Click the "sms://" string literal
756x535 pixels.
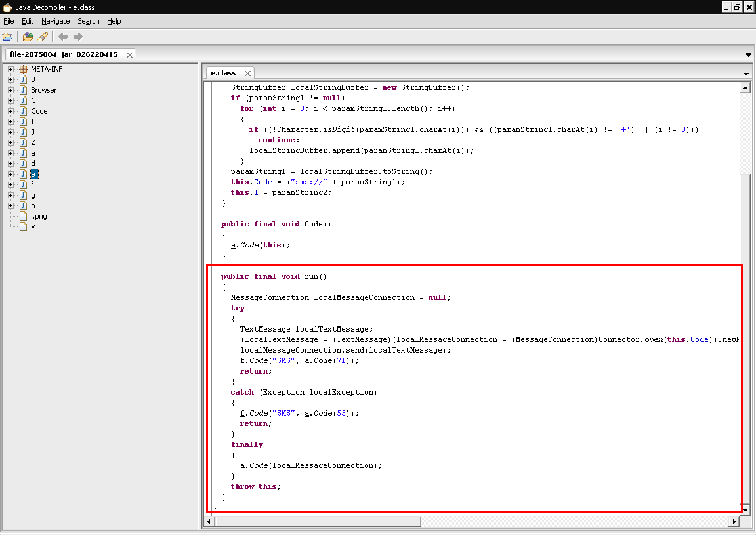[308, 182]
